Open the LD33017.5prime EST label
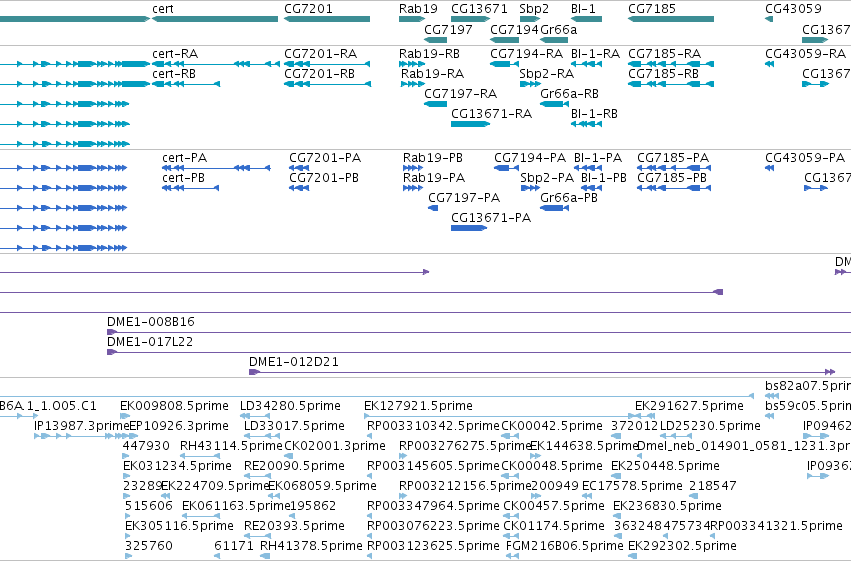The image size is (851, 561). [x=294, y=426]
